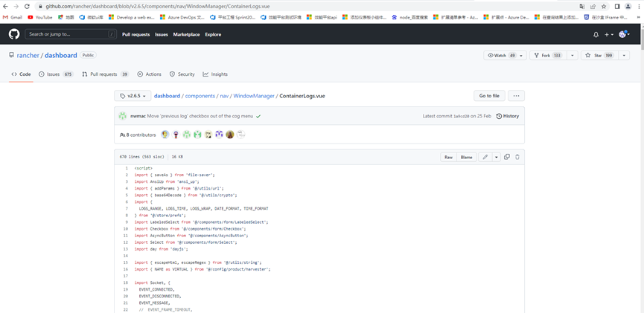The width and height of the screenshot is (644, 313).
Task: Switch to the Issues tab
Action: 56,74
